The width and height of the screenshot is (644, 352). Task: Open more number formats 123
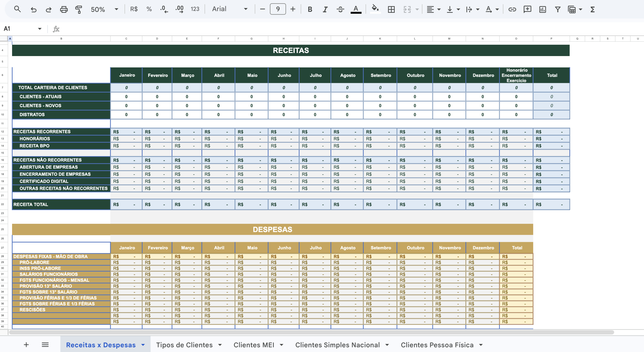click(x=195, y=9)
